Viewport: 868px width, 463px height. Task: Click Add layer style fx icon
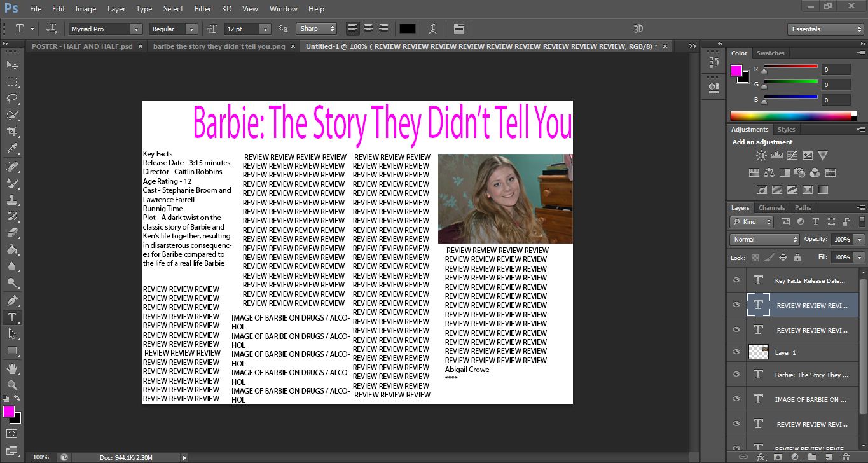[x=761, y=457]
